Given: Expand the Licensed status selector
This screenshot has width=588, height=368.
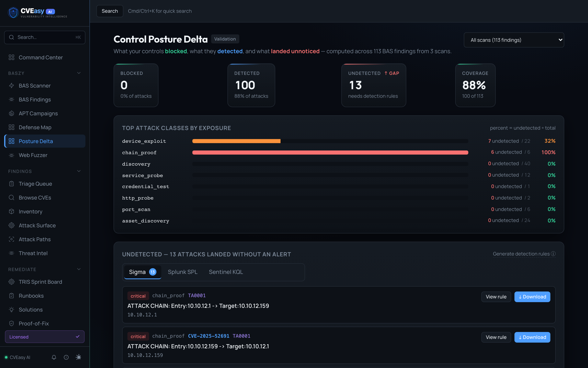Looking at the screenshot, I should (45, 337).
